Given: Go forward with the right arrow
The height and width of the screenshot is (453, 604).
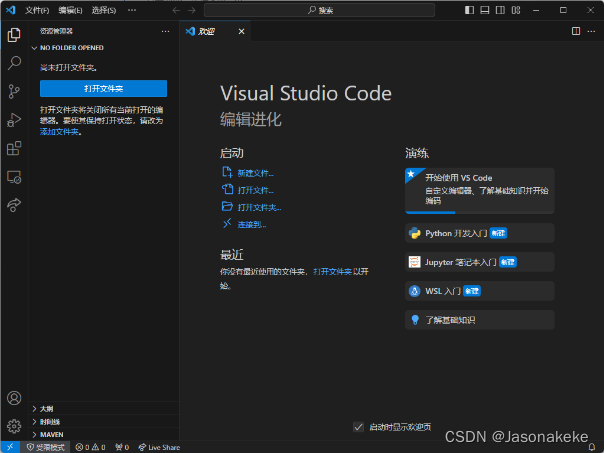Looking at the screenshot, I should (x=191, y=10).
